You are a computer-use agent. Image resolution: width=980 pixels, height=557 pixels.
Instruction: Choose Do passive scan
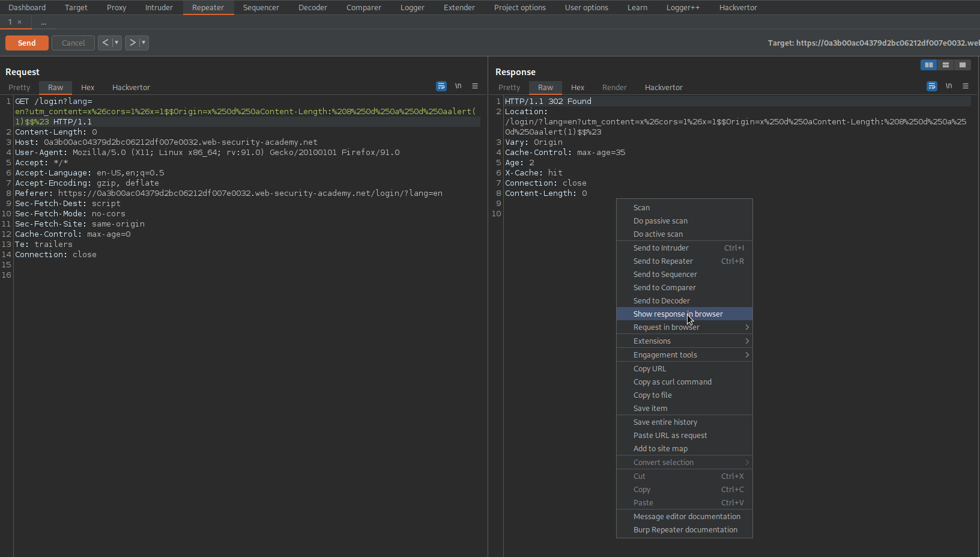pyautogui.click(x=685, y=221)
